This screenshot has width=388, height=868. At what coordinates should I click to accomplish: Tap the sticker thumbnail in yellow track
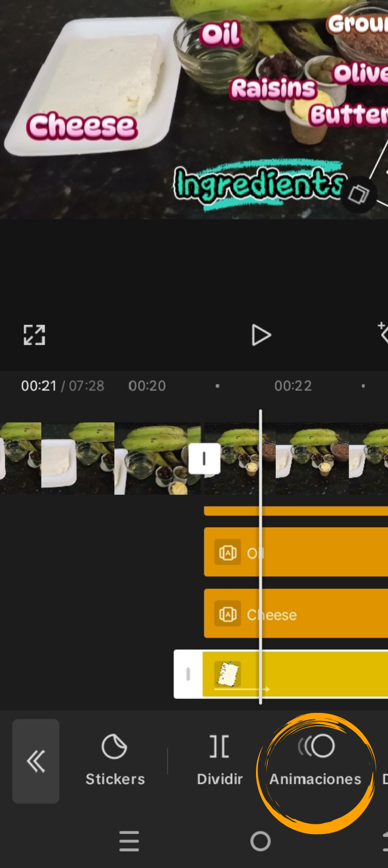pos(228,674)
